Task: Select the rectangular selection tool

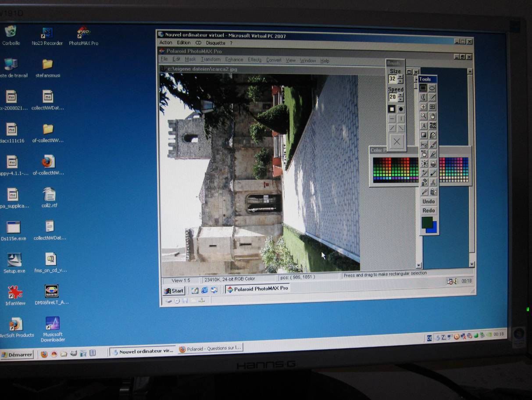Action: click(x=424, y=88)
